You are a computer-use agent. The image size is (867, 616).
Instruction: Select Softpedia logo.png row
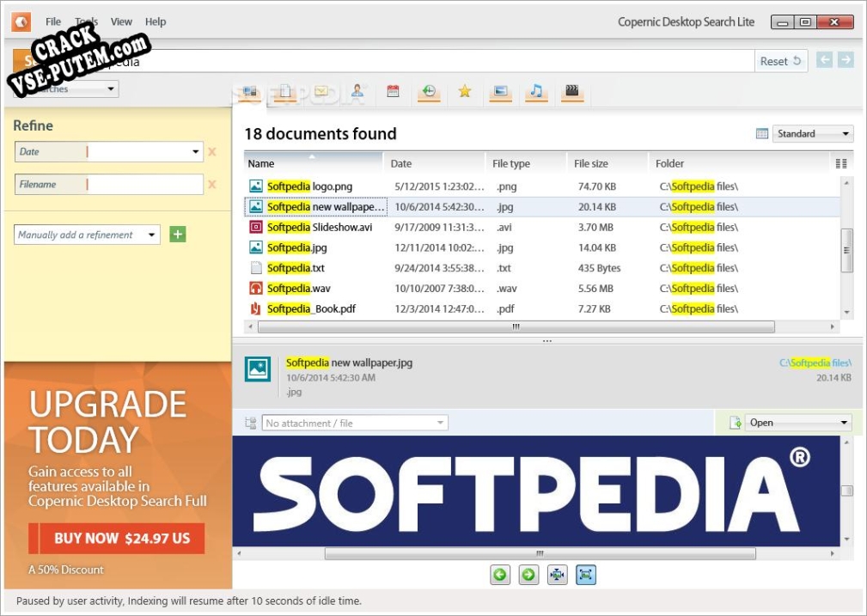(x=542, y=186)
